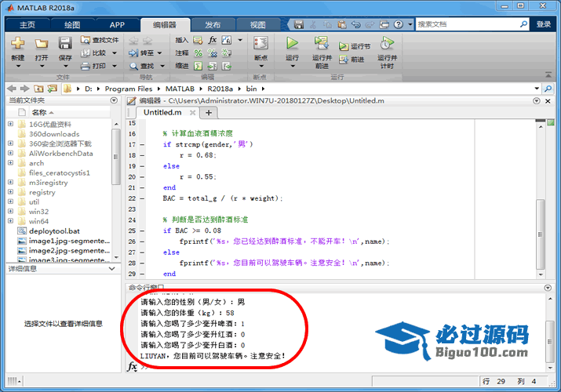The image size is (561, 392).
Task: Click the command window scrollbar thumb
Action: [550, 342]
